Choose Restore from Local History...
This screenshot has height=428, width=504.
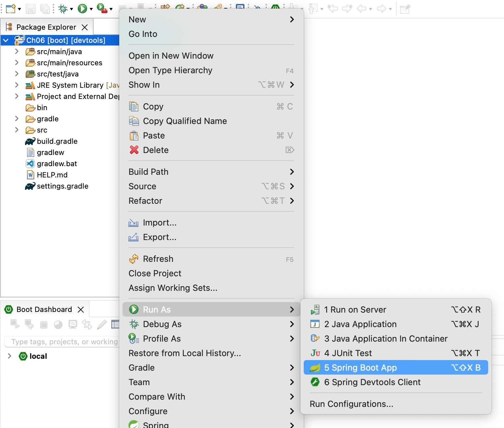tap(211, 353)
